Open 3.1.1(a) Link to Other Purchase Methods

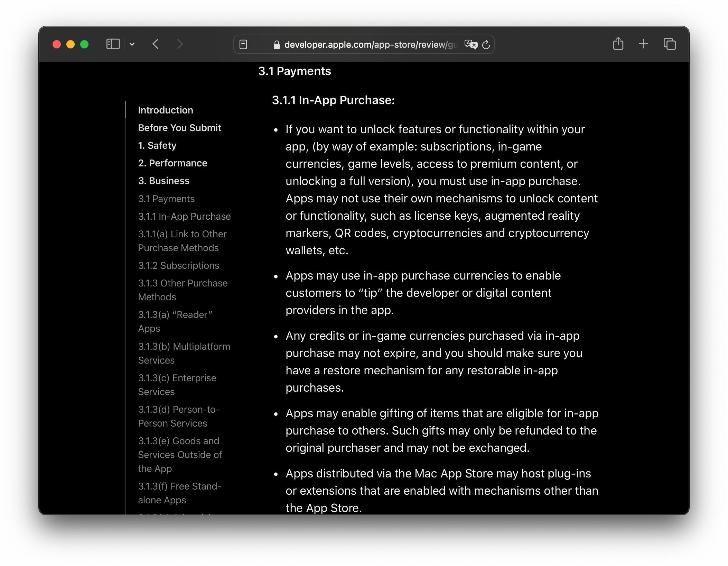pyautogui.click(x=182, y=241)
